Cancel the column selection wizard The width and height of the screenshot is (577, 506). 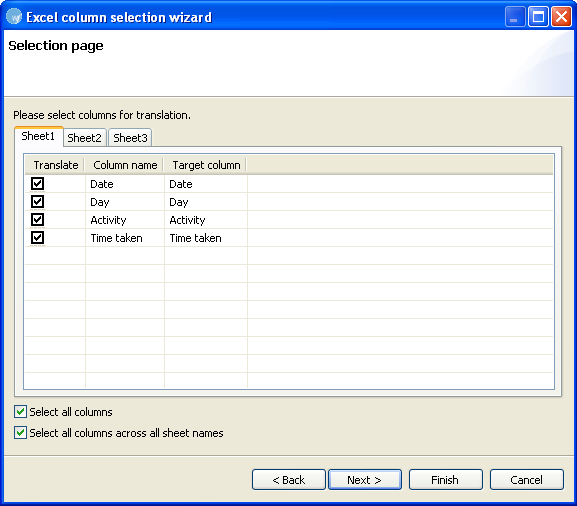tap(527, 480)
